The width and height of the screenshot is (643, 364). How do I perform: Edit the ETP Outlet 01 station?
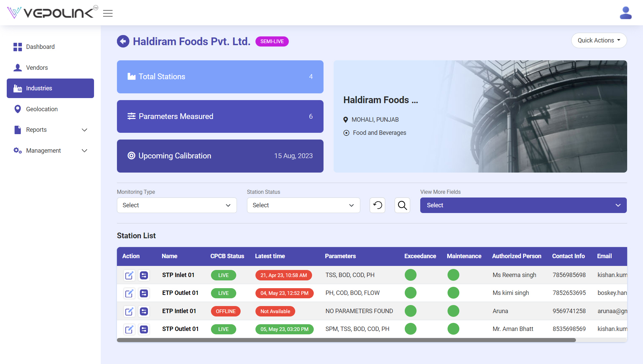tap(129, 293)
